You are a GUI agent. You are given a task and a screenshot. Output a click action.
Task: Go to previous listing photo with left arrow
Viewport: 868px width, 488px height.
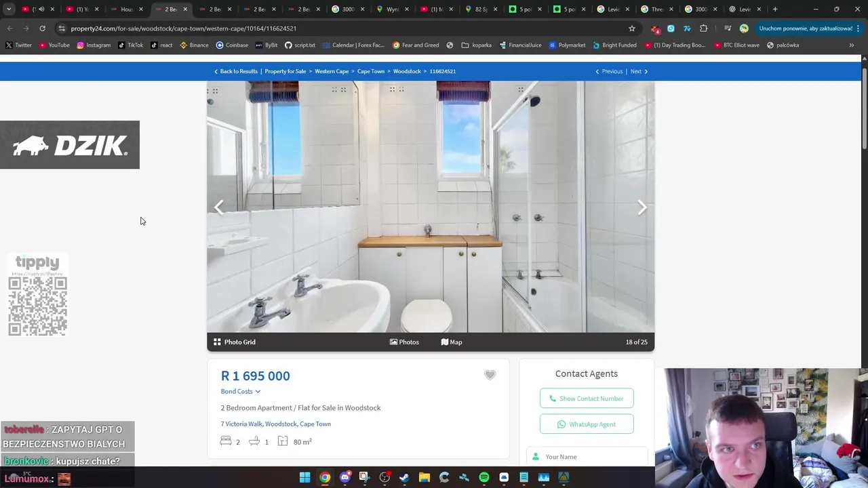pos(219,207)
